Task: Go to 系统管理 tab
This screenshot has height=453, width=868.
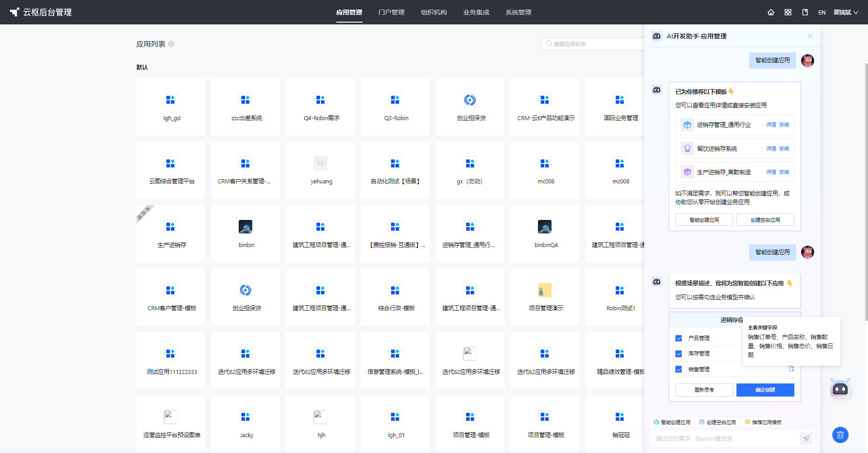Action: 519,12
